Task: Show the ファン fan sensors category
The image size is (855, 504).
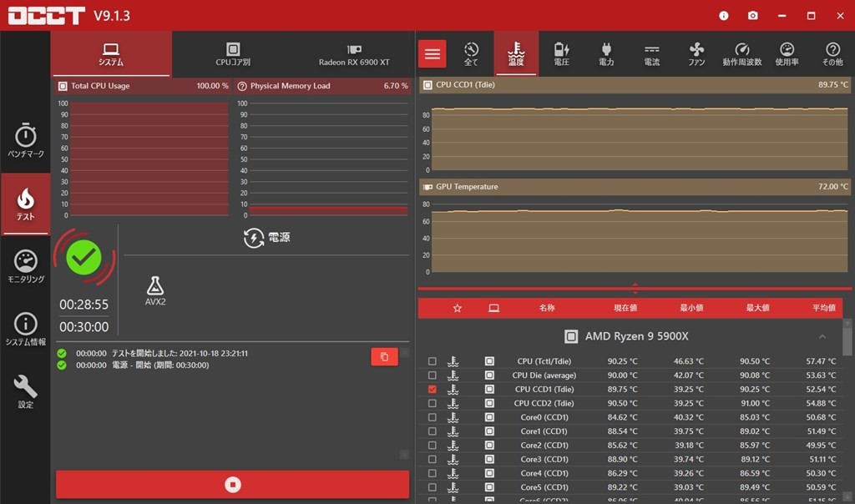Action: [x=696, y=54]
